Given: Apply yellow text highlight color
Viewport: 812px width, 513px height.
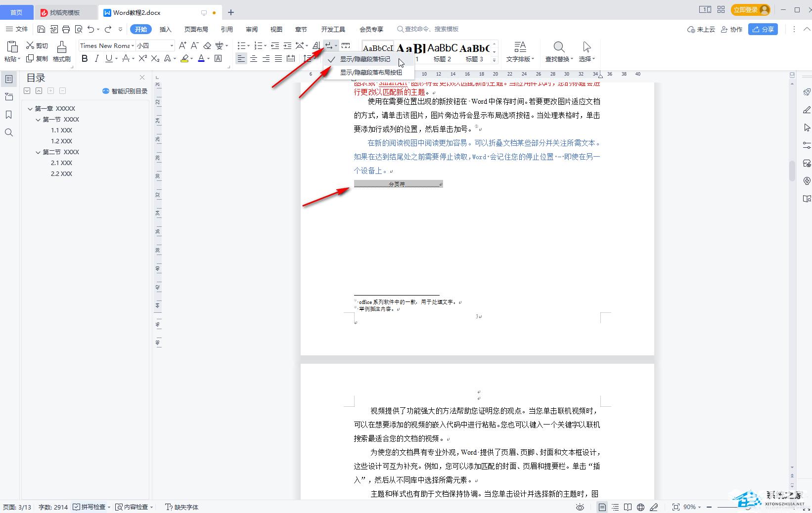Looking at the screenshot, I should (x=184, y=58).
